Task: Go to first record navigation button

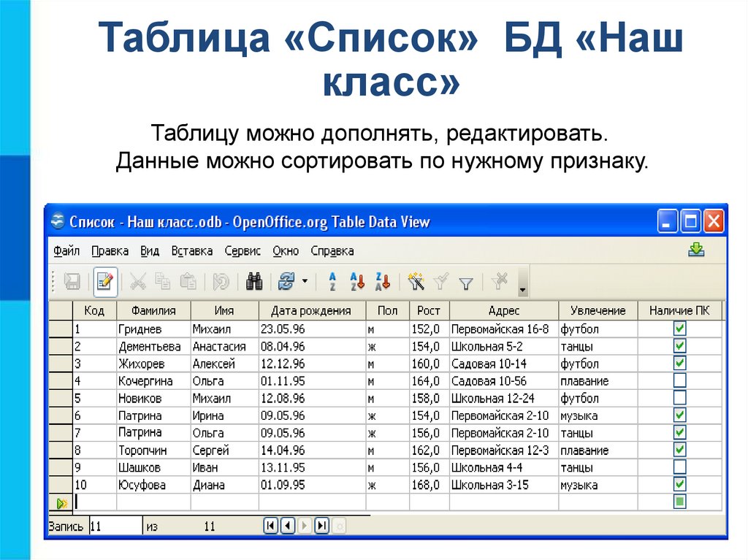Action: (270, 526)
